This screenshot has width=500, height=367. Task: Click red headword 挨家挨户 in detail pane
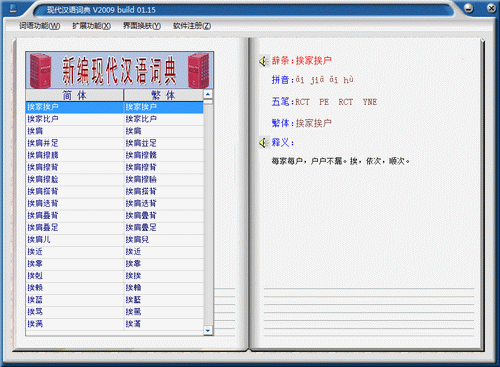pos(314,60)
